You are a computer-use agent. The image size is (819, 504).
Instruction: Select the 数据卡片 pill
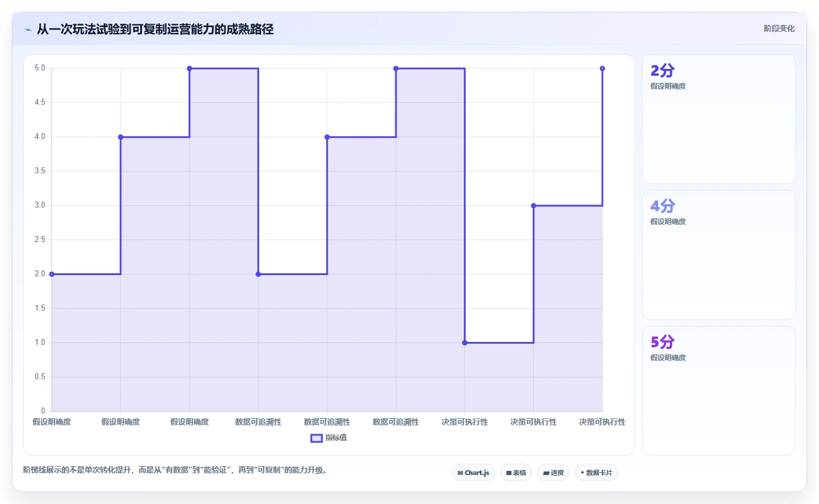(596, 473)
